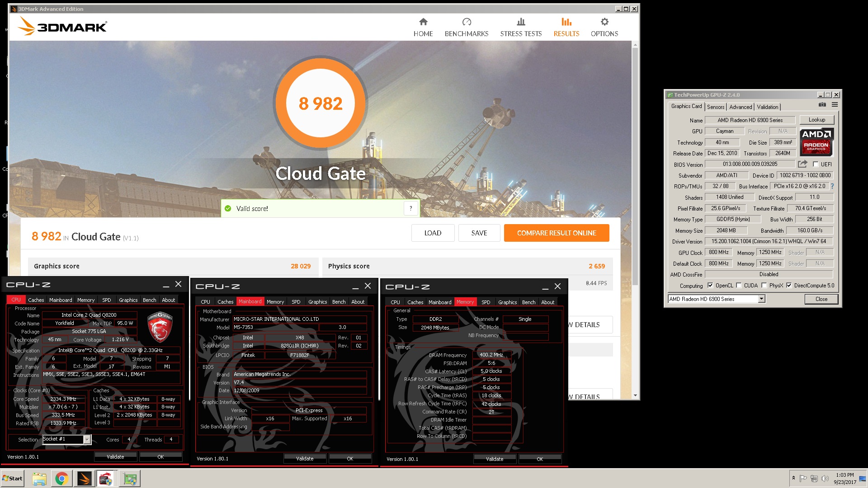Switch to 3DMark taskbar icon
Screen dimensions: 868x488
pyautogui.click(x=84, y=479)
